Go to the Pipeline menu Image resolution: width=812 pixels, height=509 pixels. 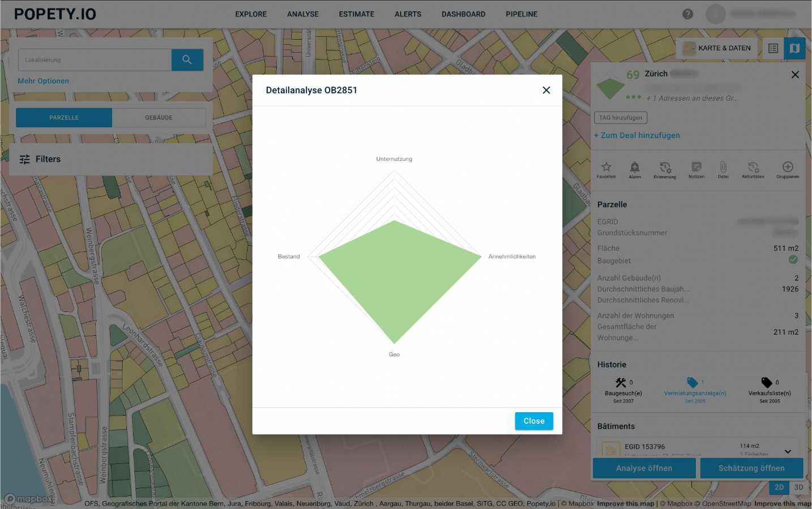click(x=522, y=14)
